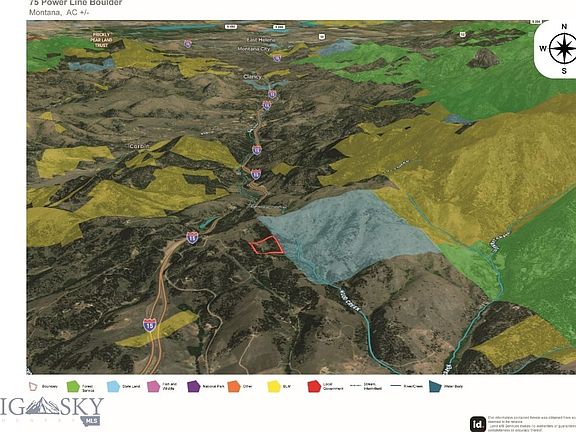Click the black id. logo icon
The width and height of the screenshot is (576, 432).
tap(478, 424)
